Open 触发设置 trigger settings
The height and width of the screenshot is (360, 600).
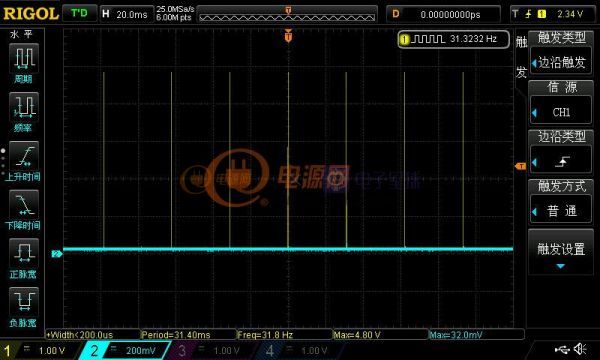point(561,251)
